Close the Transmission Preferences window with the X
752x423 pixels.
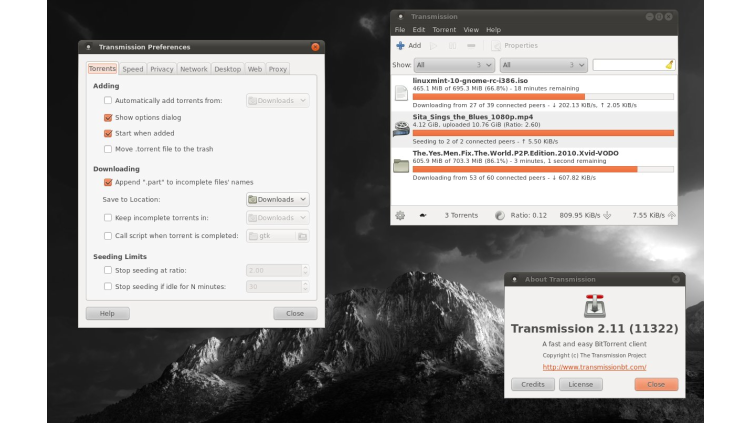tap(315, 47)
